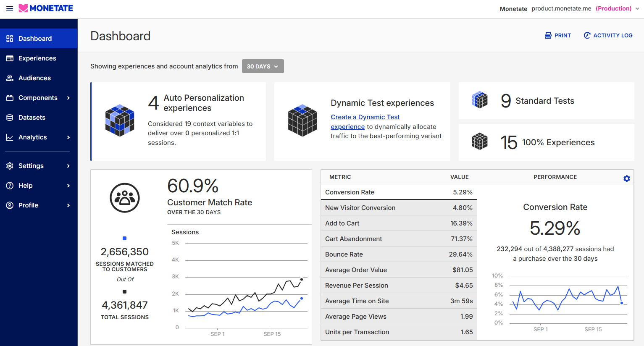Select the New Visitor Conversion row
The height and width of the screenshot is (346, 644).
[399, 208]
